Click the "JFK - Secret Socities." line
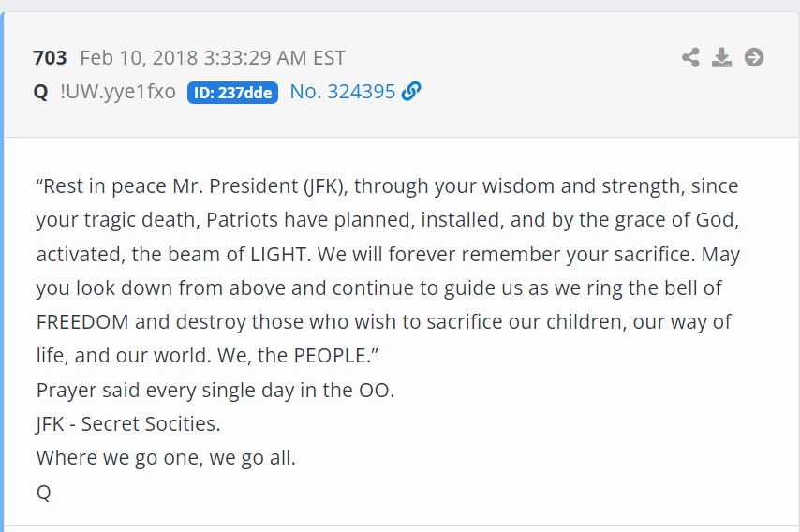Image resolution: width=800 pixels, height=532 pixels. (128, 424)
